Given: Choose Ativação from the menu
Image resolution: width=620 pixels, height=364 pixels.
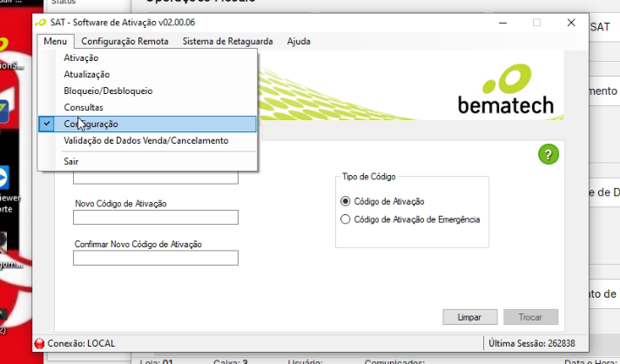Looking at the screenshot, I should pos(147,57).
